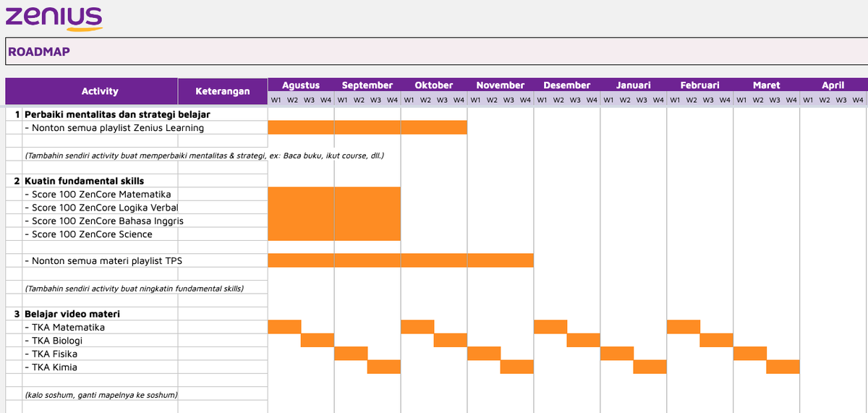Select 'Score 100 ZenCore Science' cell
Image resolution: width=868 pixels, height=413 pixels.
[x=100, y=234]
